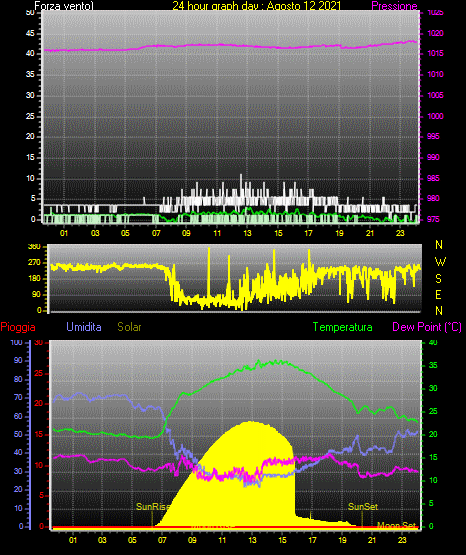Screen dimensions: 466x555
Task: Click the 24 hour graph day title
Action: tap(257, 6)
